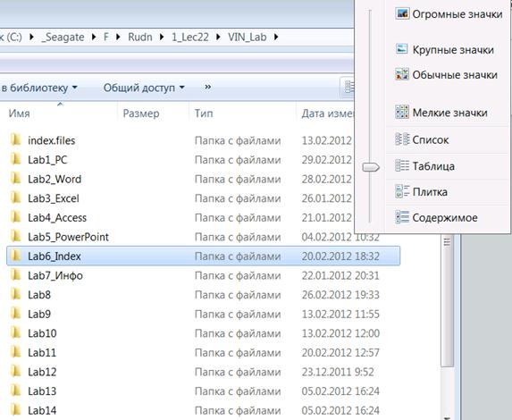The width and height of the screenshot is (512, 420).
Task: Expand arrow after F in address bar
Action: coord(118,37)
